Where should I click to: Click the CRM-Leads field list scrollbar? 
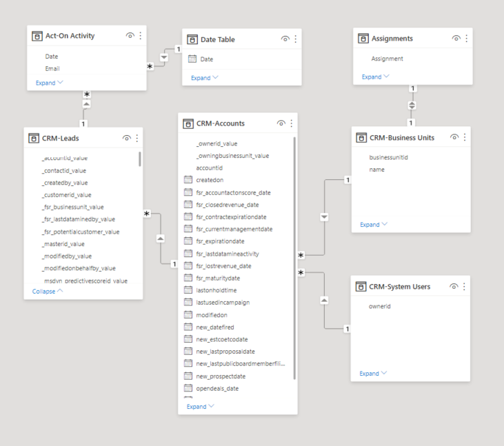point(140,159)
